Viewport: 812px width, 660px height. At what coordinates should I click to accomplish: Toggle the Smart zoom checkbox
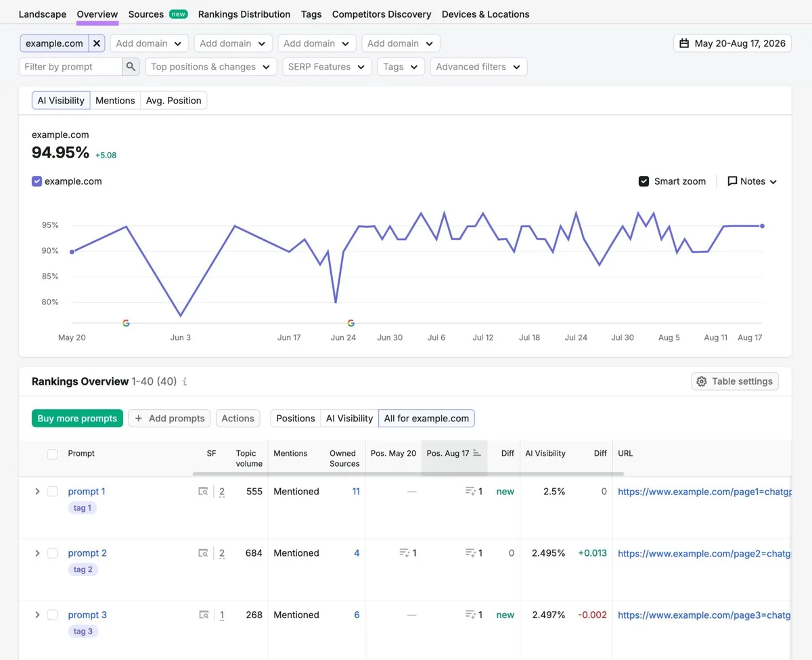[x=644, y=181]
